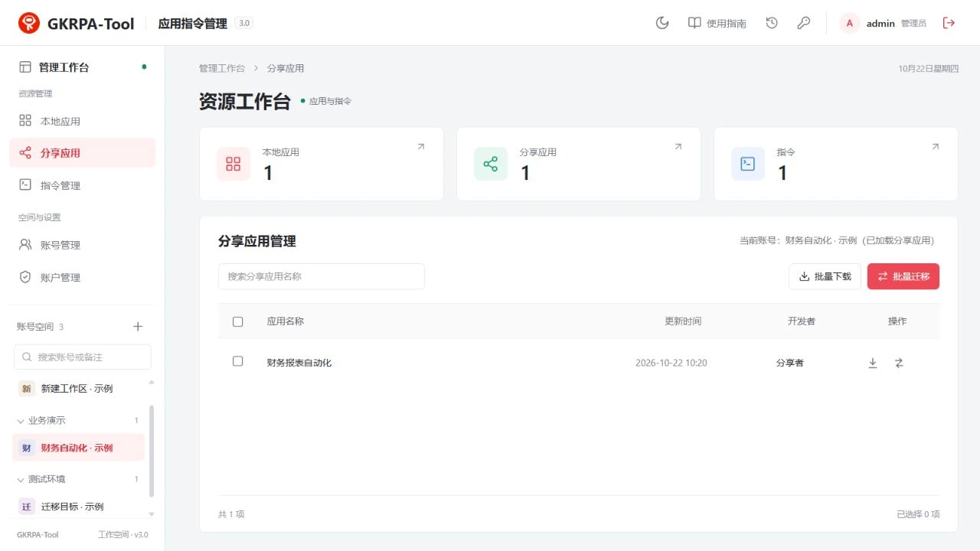Check the 财务报表自动化 row checkbox
This screenshot has width=980, height=551.
(237, 361)
